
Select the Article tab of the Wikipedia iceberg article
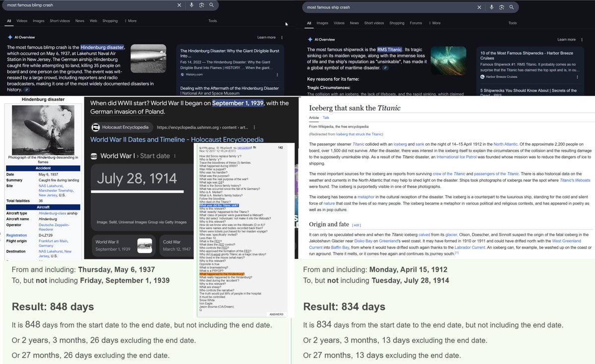click(314, 118)
